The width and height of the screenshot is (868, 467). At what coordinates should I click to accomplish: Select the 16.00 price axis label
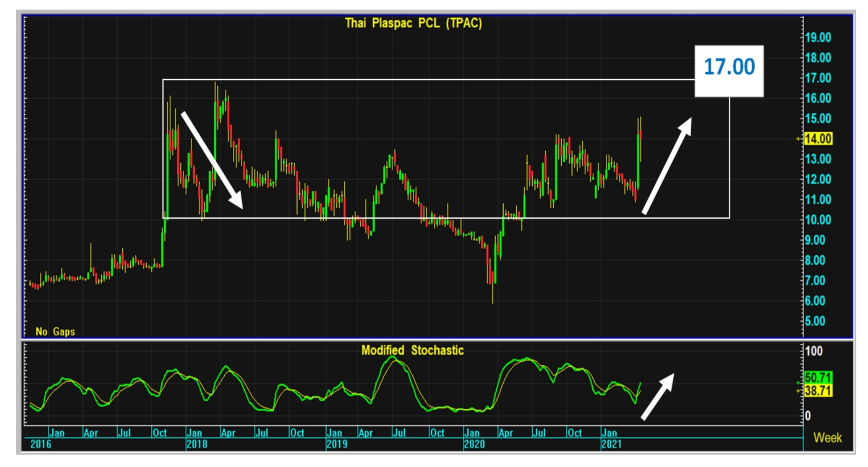[x=818, y=98]
